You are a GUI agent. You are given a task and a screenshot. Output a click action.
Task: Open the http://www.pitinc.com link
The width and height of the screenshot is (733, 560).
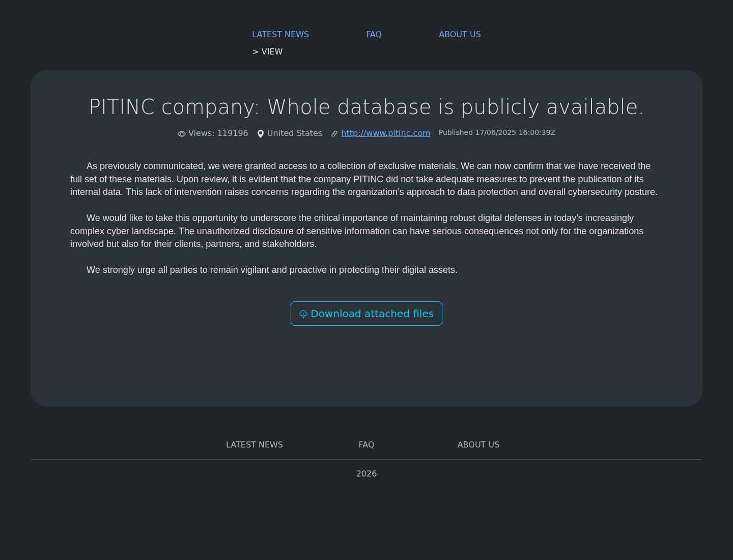[x=385, y=133]
